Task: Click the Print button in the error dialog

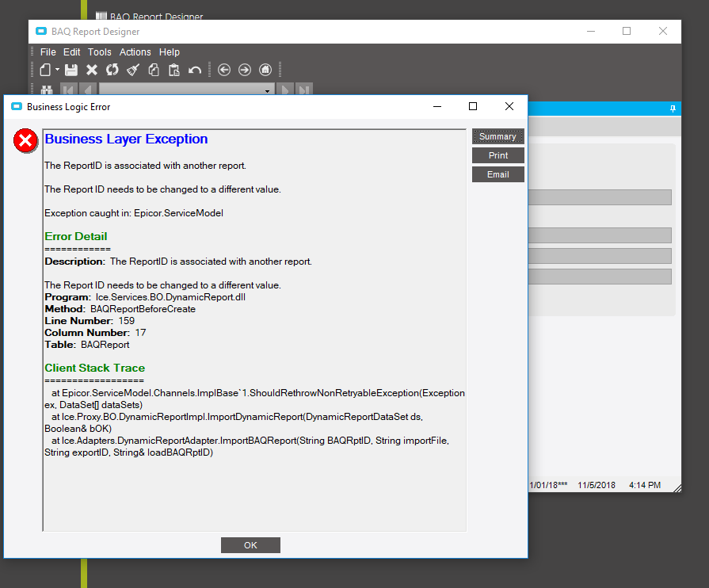Action: [x=497, y=155]
